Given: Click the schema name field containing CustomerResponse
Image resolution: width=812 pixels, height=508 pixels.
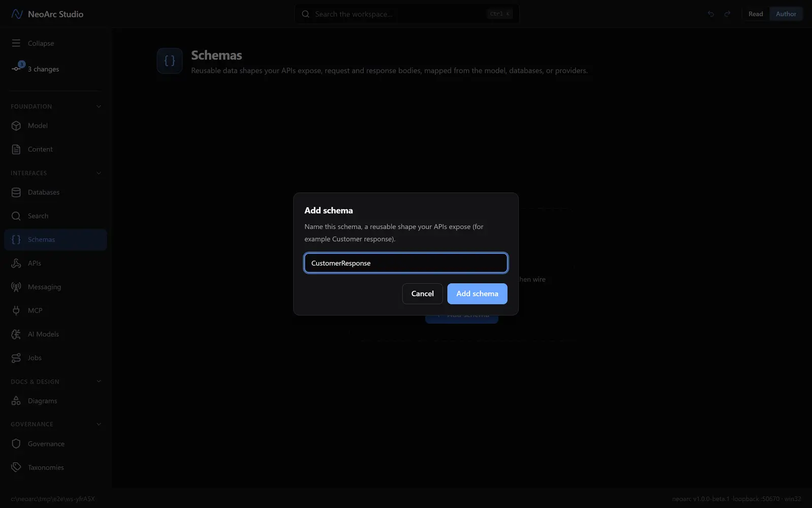Looking at the screenshot, I should click(406, 263).
